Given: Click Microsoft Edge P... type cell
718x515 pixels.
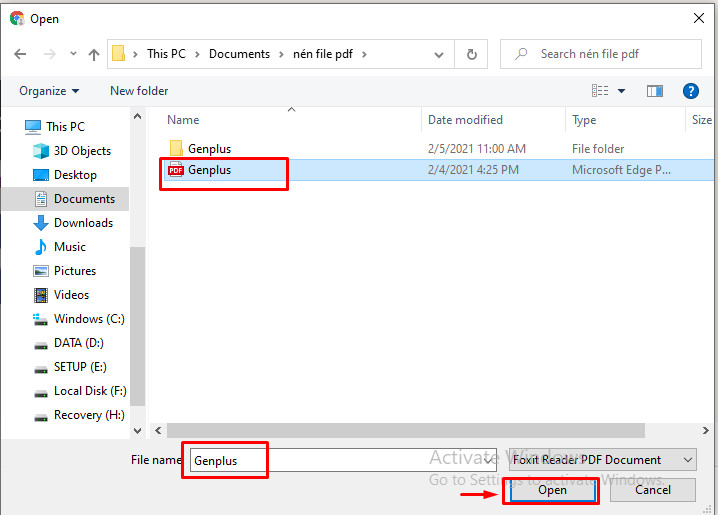Looking at the screenshot, I should [621, 170].
